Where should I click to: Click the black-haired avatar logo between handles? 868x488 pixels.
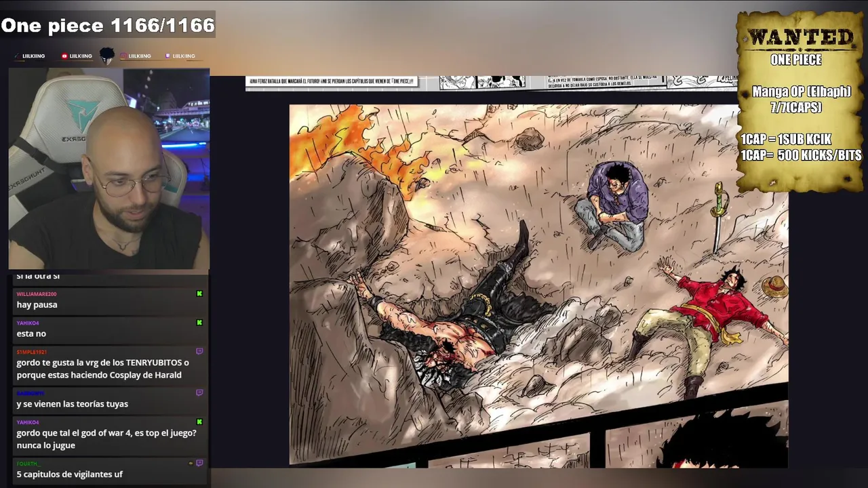106,56
